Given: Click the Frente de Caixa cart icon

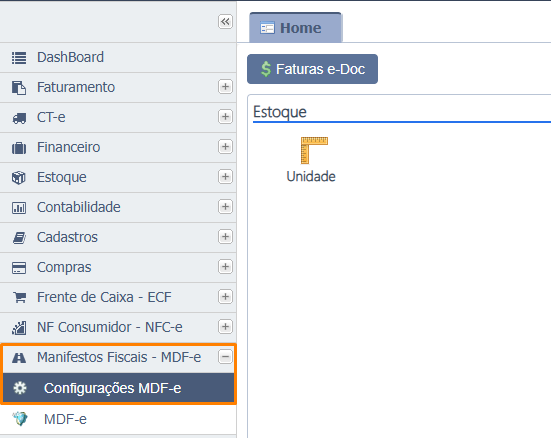Looking at the screenshot, I should tap(19, 297).
